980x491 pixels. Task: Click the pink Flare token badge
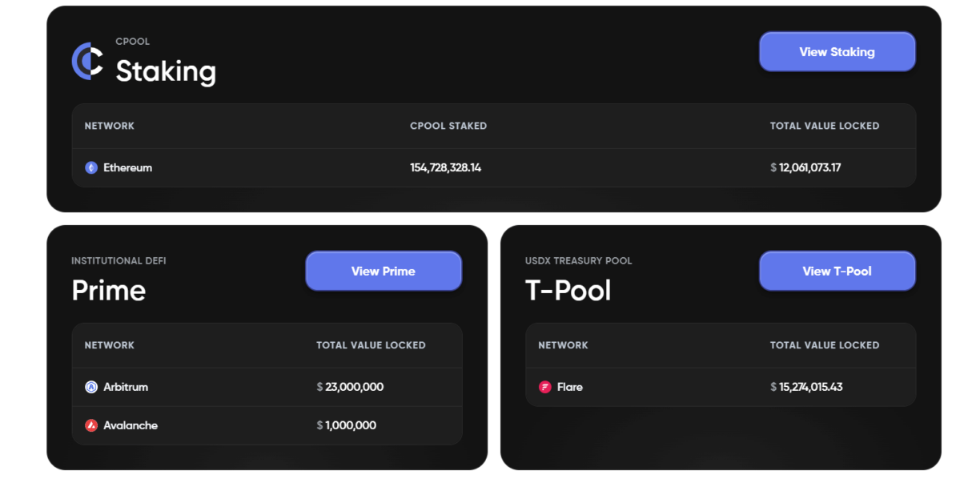coord(544,387)
